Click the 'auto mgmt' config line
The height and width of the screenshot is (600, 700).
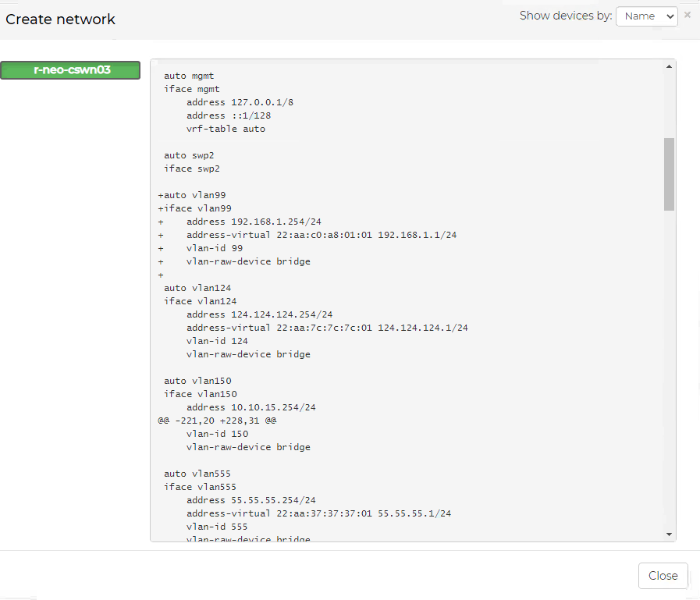click(x=189, y=76)
